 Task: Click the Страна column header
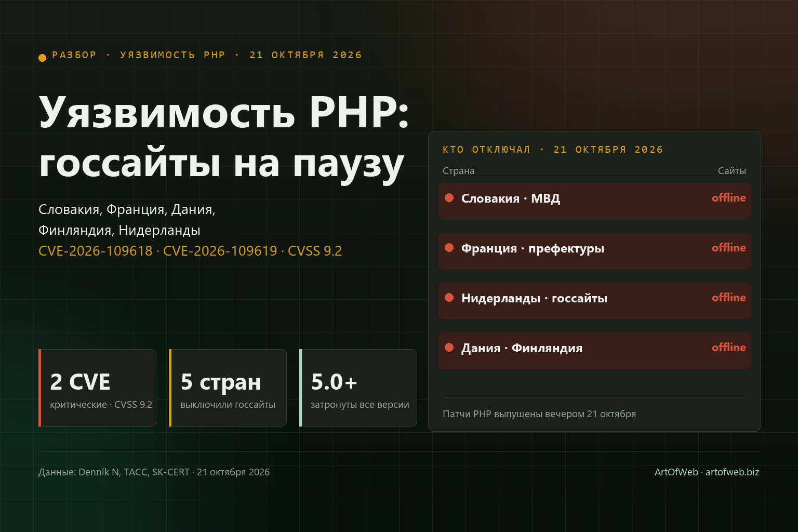pyautogui.click(x=458, y=171)
